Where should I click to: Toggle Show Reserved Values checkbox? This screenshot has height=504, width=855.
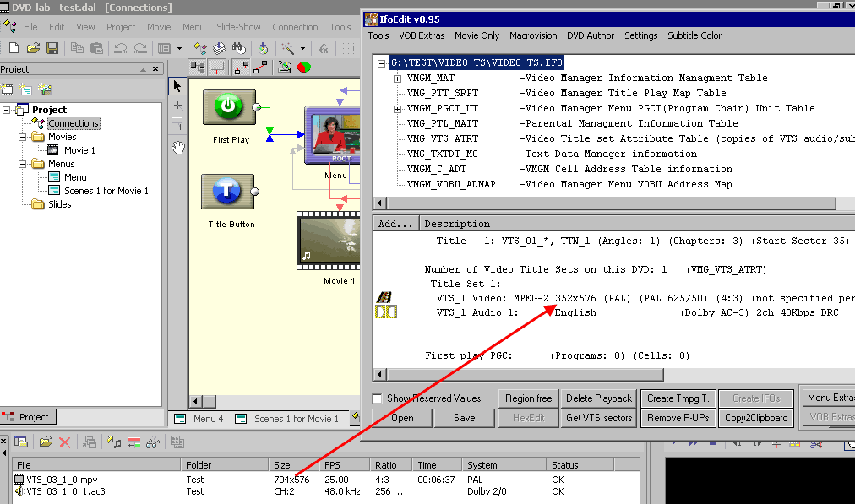[x=378, y=398]
